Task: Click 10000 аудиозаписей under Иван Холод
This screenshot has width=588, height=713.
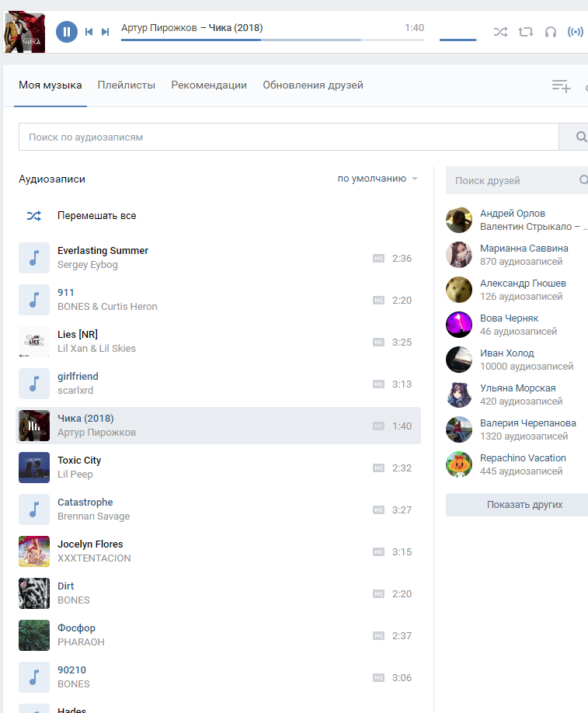Action: [x=527, y=367]
